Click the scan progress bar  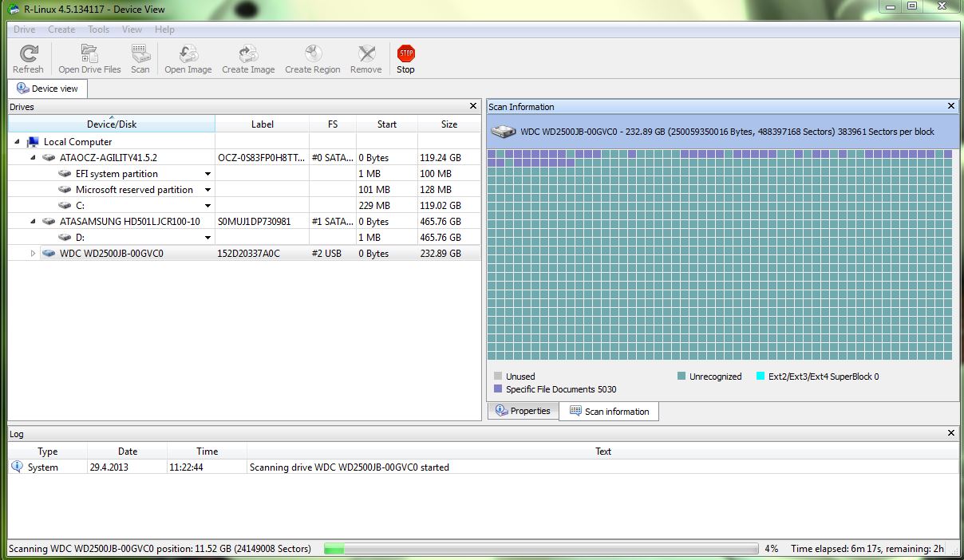coord(540,549)
